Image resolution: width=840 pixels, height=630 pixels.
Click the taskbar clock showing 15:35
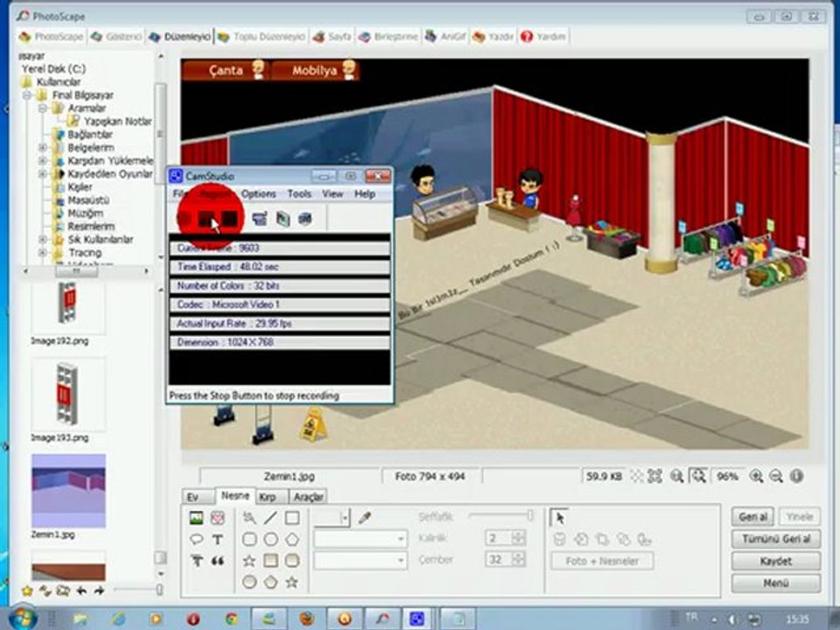[x=797, y=619]
